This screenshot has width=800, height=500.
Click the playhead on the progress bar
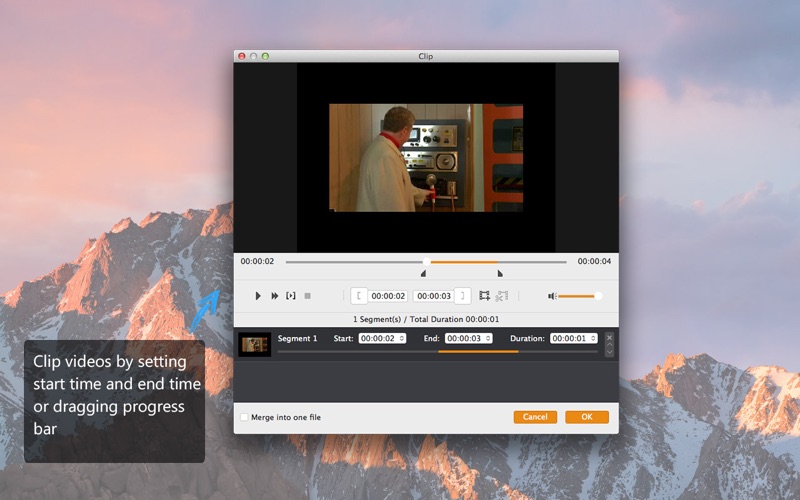click(x=427, y=262)
